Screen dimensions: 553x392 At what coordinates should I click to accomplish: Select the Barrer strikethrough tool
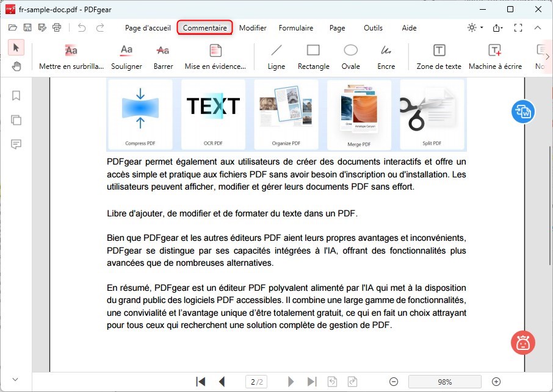point(163,56)
